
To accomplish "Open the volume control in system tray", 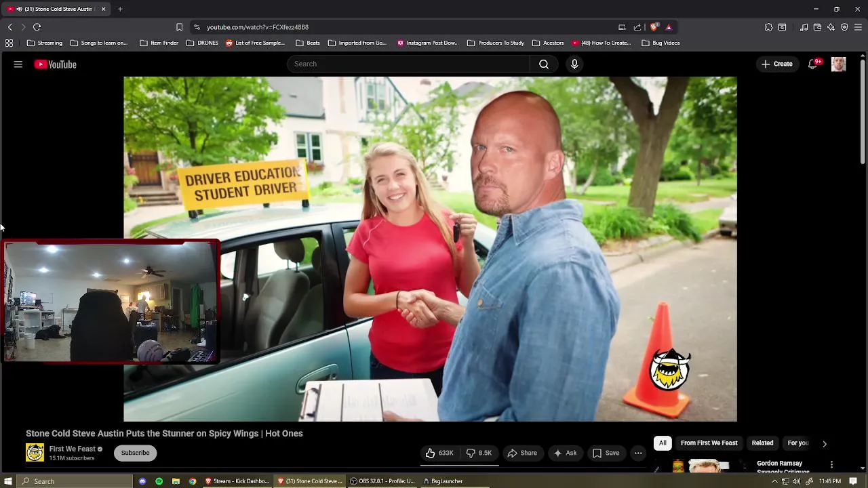I will 797,481.
